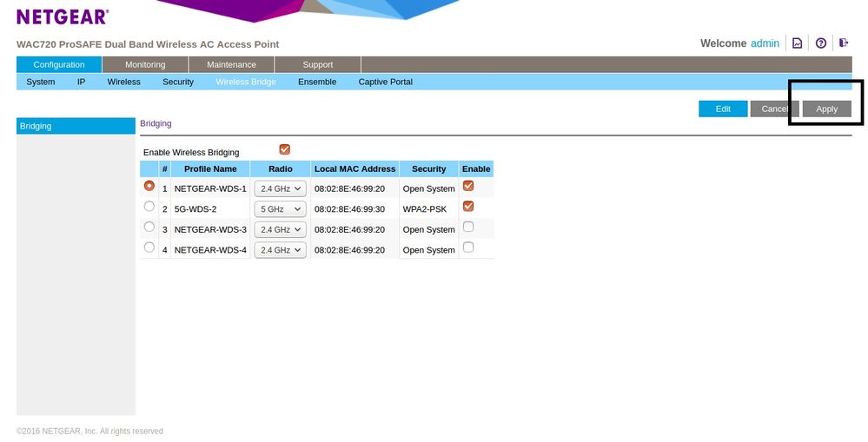This screenshot has height=442, width=868.
Task: Open Radio dropdown for NETGEAR-WDS-1
Action: click(x=280, y=188)
